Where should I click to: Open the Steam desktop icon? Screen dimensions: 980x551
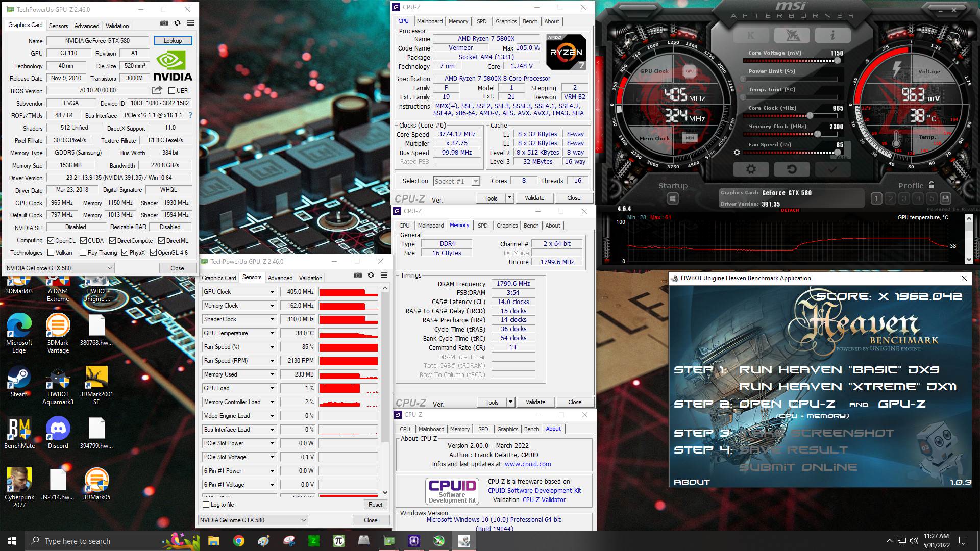point(19,382)
